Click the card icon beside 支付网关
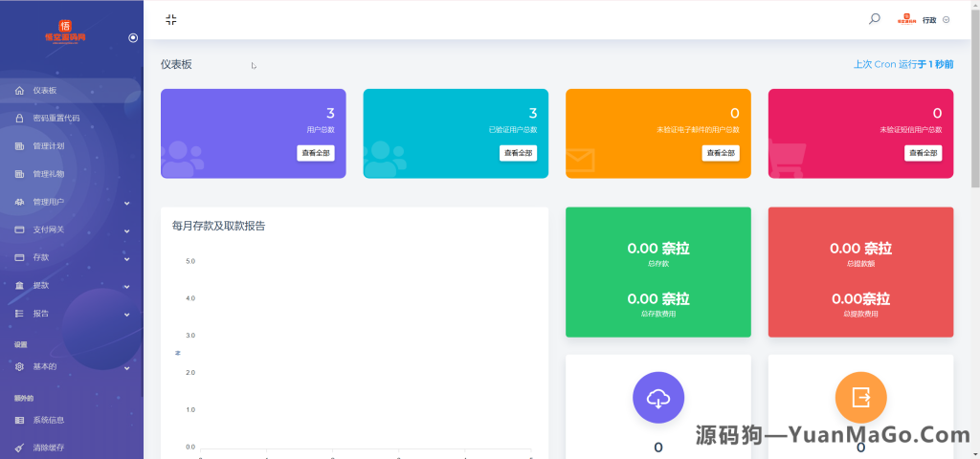 click(x=19, y=229)
